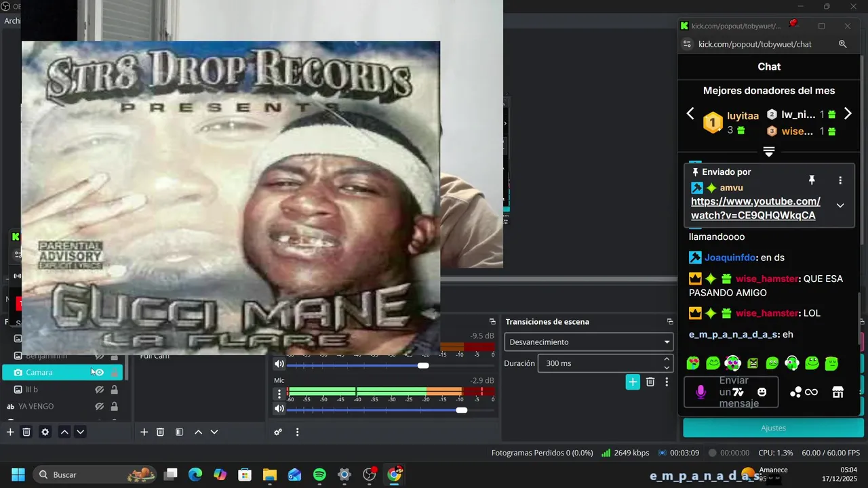Pop out the audio mixer dock
This screenshot has height=488, width=868.
pyautogui.click(x=492, y=321)
